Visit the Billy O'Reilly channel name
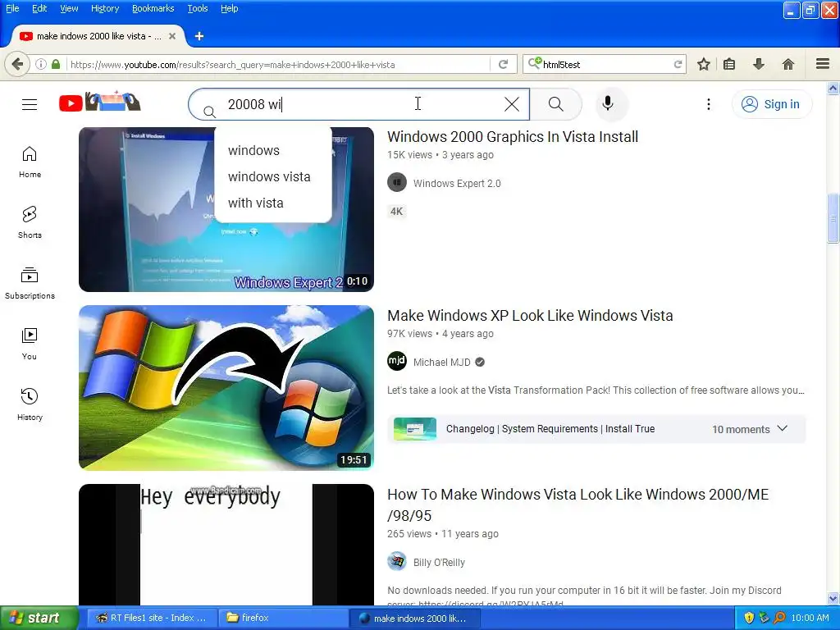Viewport: 840px width, 630px height. [440, 563]
